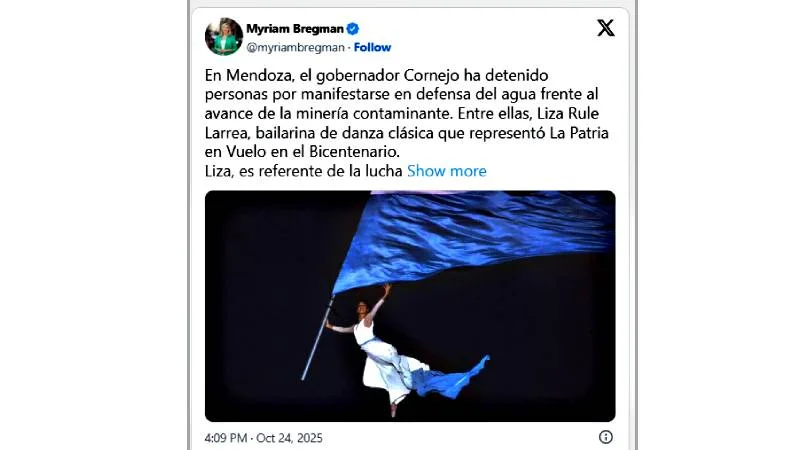
Task: Click the Oct 24, 2025 date
Action: point(289,438)
